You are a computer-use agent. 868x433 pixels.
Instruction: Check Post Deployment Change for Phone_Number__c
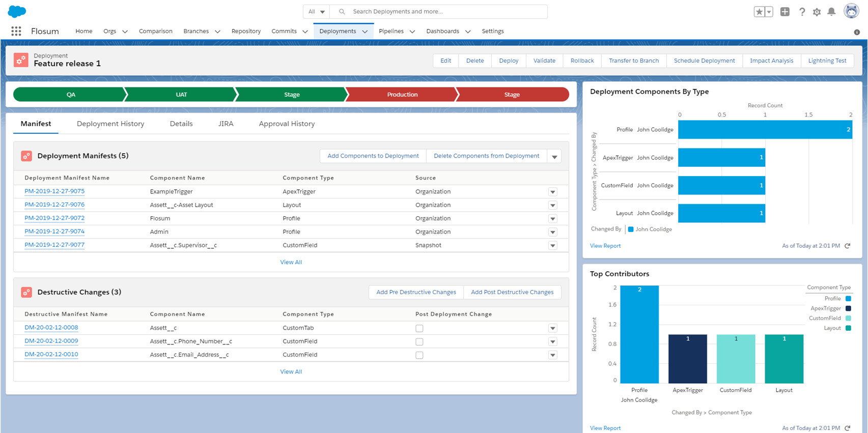(419, 341)
